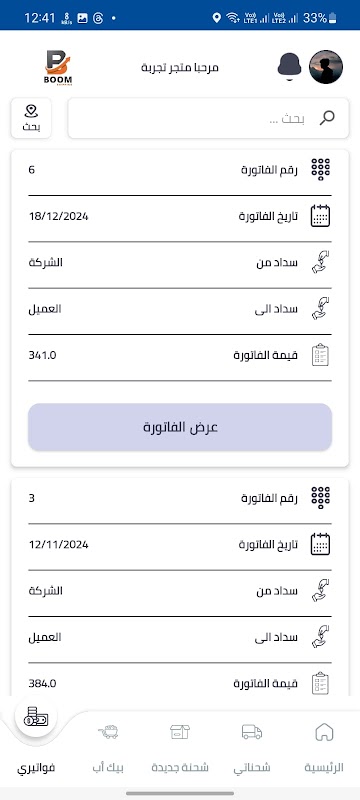
Task: Open invoice 6 with عرض الفاتورة button
Action: pos(180,427)
